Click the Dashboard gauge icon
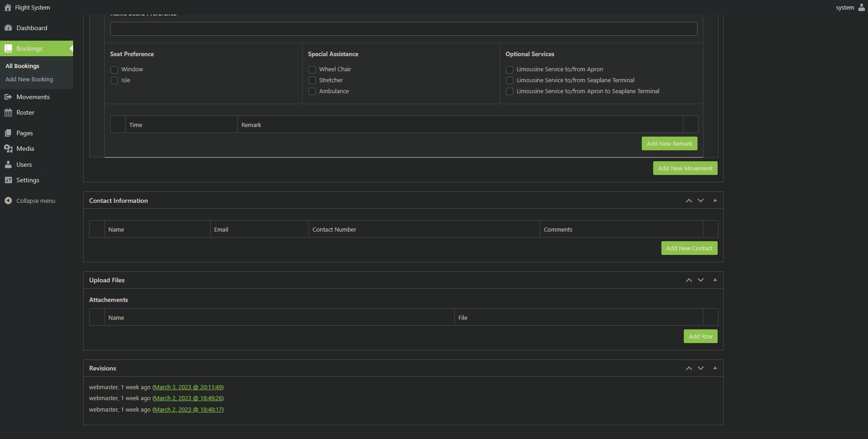The image size is (868, 439). 8,28
